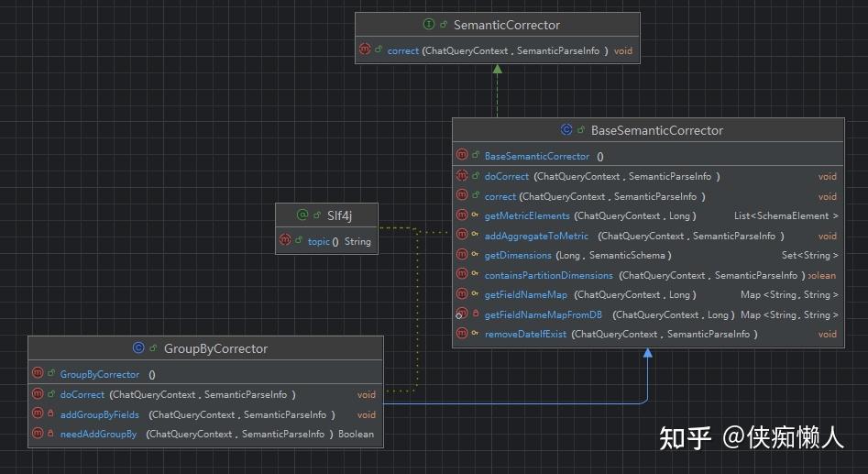Click the containsPartitionDimensions method name
Viewport: 868px width, 474px height.
(x=549, y=275)
